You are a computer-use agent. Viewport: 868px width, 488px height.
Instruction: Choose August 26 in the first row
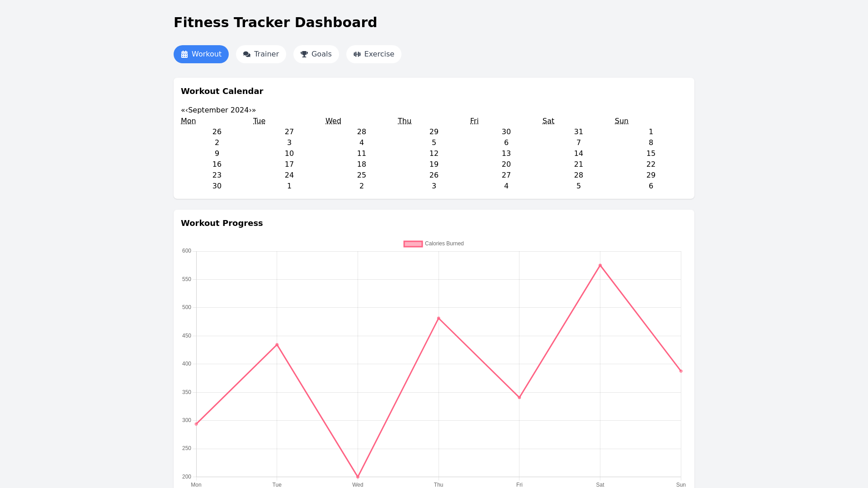tap(217, 132)
